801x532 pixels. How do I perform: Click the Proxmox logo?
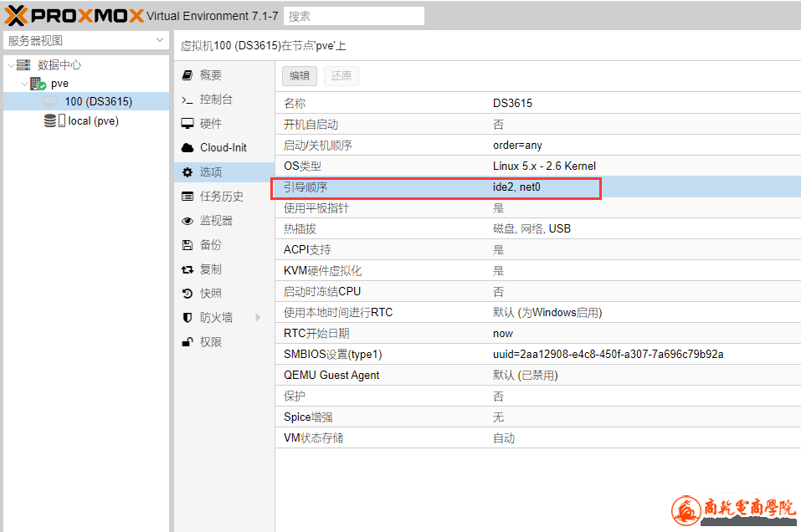(x=74, y=15)
